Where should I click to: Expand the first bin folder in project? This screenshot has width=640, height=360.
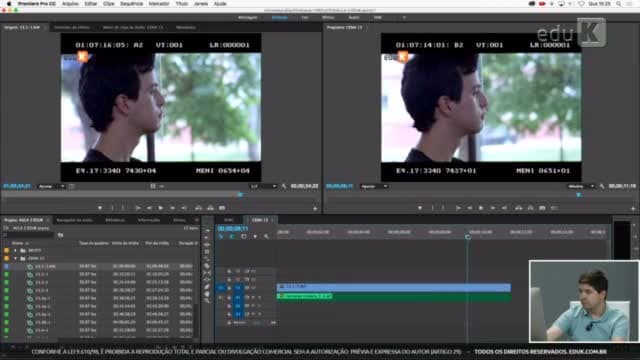(16, 250)
